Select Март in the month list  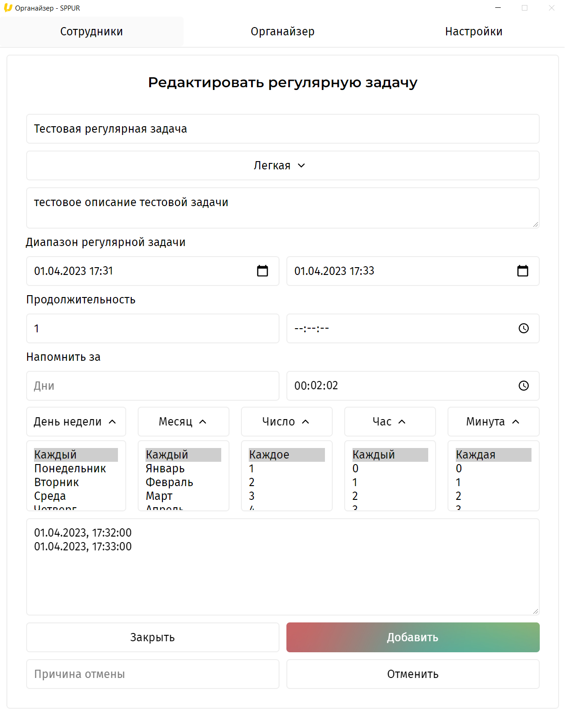[x=184, y=496]
